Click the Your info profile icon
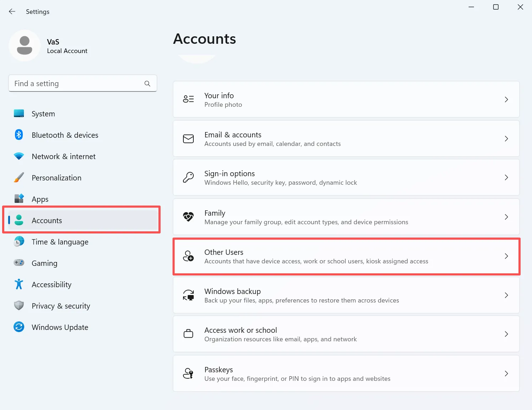532x410 pixels. point(188,99)
